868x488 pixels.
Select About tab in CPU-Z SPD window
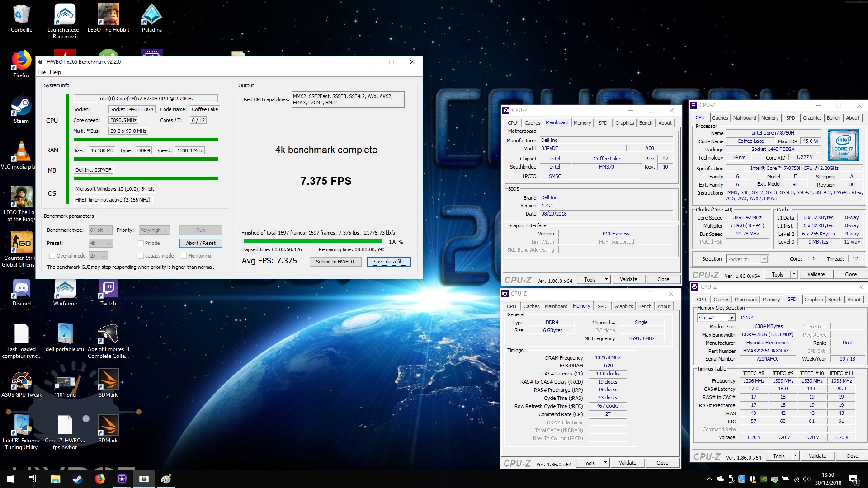(x=854, y=300)
